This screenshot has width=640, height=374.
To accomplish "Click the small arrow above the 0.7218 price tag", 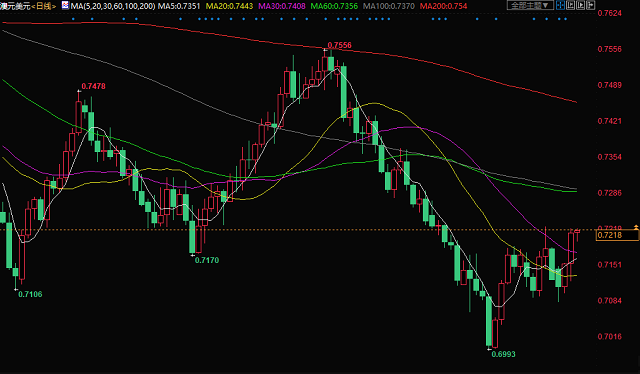I will point(636,227).
